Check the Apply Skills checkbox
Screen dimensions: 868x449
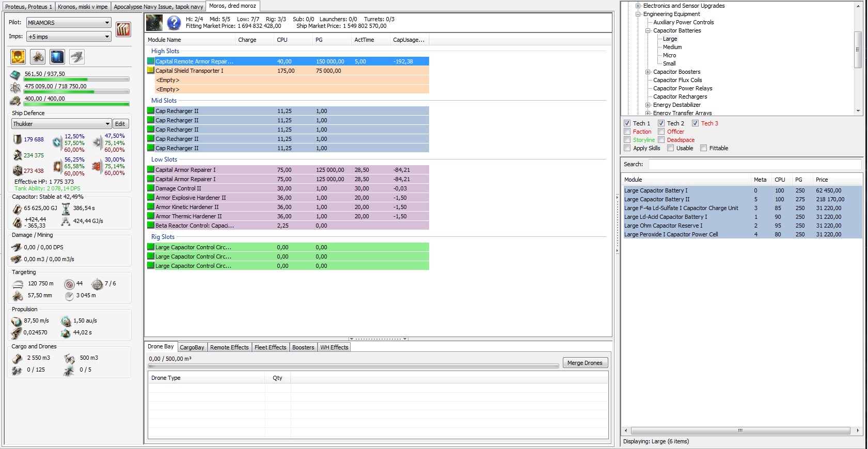coord(627,148)
